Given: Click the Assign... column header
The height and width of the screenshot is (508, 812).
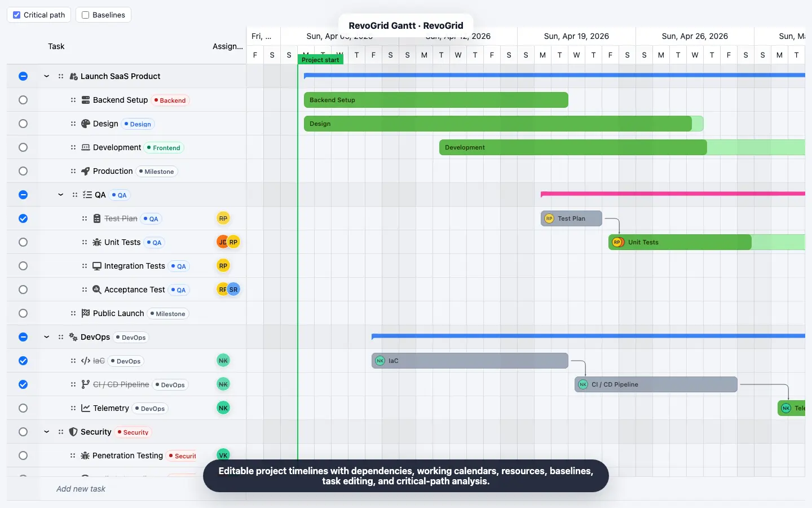Looking at the screenshot, I should (x=227, y=46).
